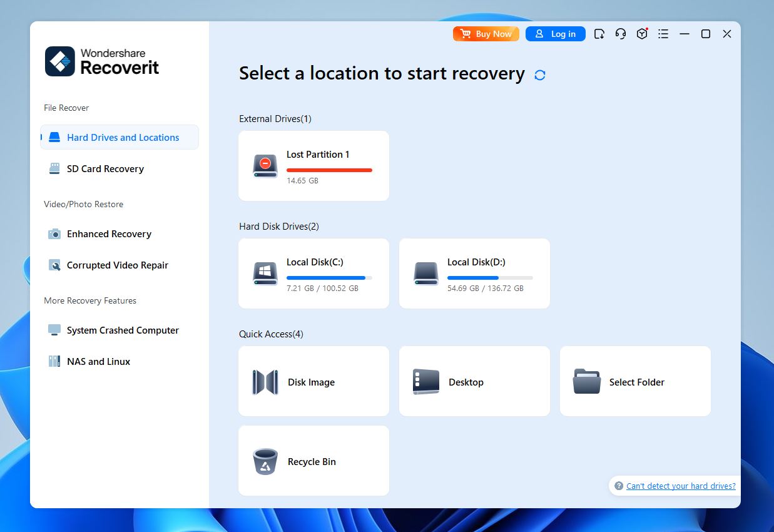The height and width of the screenshot is (532, 774).
Task: Open the import scan result icon in title bar
Action: (599, 34)
